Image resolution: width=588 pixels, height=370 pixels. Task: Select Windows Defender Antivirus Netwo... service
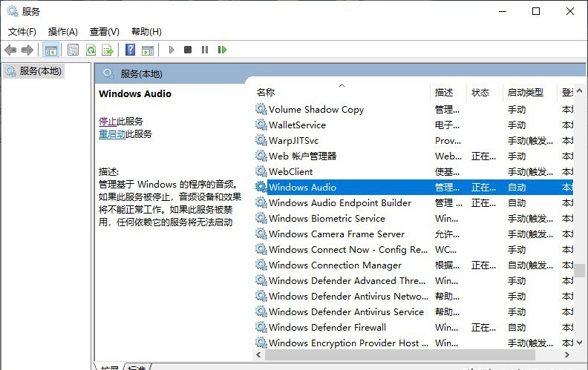click(348, 296)
